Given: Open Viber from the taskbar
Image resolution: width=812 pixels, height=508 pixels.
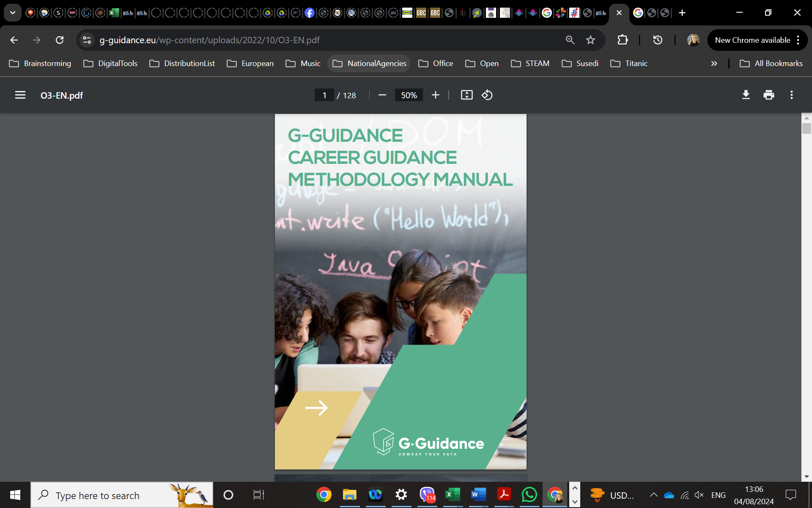Looking at the screenshot, I should (x=427, y=495).
